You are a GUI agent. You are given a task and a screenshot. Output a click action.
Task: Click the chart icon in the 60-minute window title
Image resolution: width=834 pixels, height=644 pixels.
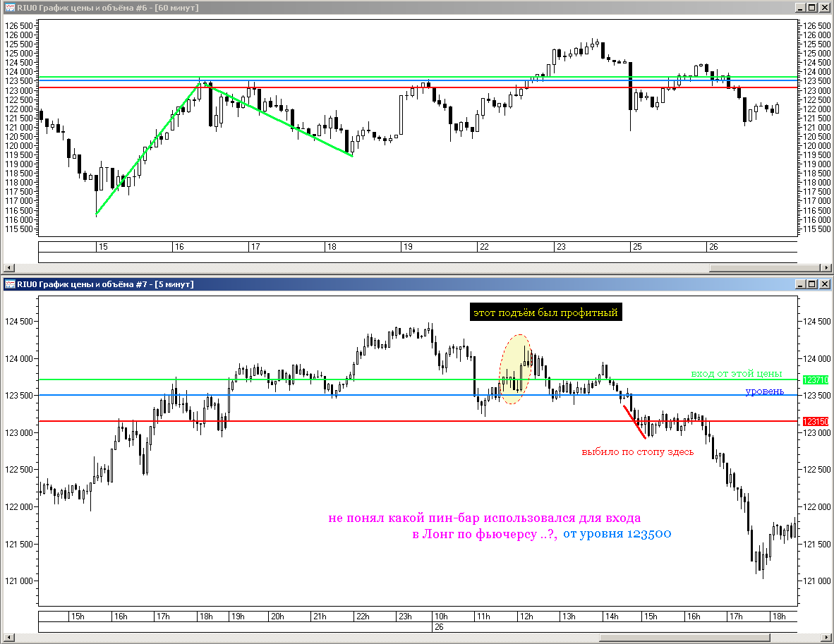[x=10, y=8]
